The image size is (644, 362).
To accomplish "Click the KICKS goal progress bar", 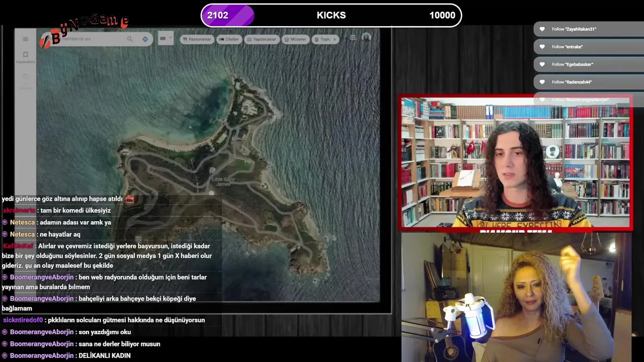I will click(331, 15).
